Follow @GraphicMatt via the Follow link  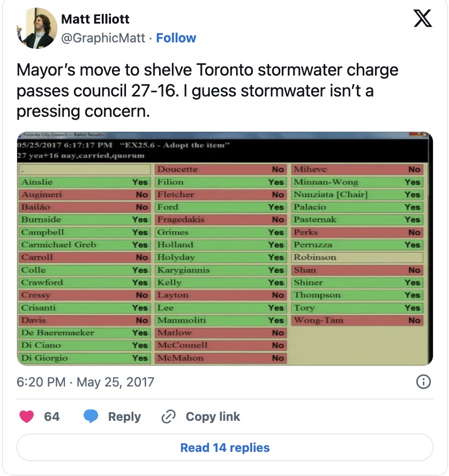pyautogui.click(x=176, y=38)
